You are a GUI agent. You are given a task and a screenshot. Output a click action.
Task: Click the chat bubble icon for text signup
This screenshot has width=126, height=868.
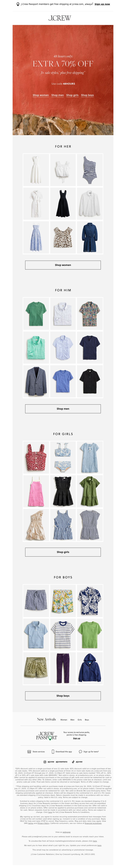(80, 751)
